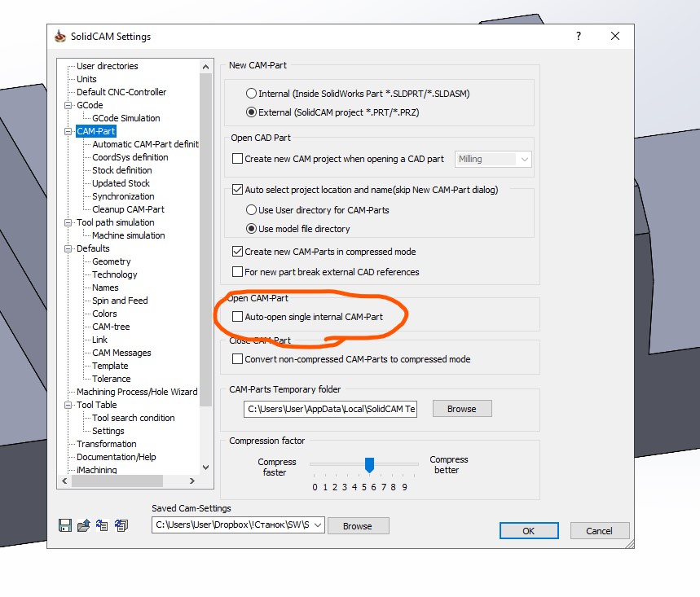Open Tool search condition settings
Screen dimensions: 700x597
coord(133,418)
